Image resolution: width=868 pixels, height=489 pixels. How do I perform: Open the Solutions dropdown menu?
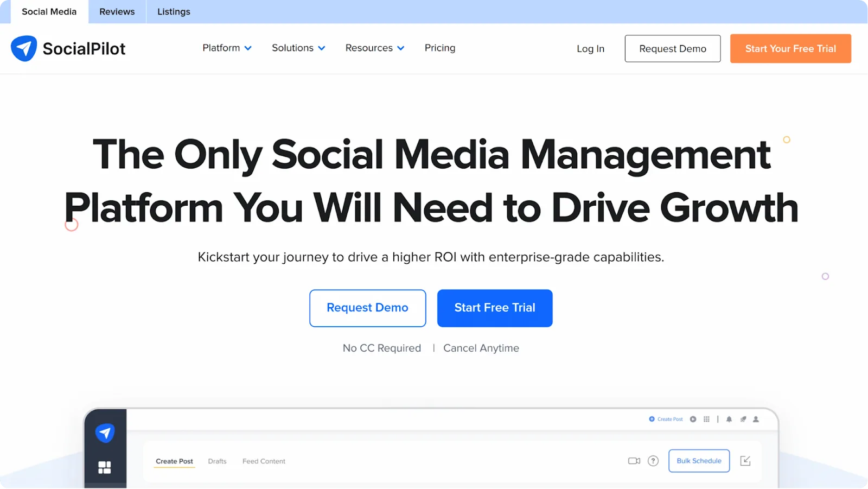click(298, 48)
